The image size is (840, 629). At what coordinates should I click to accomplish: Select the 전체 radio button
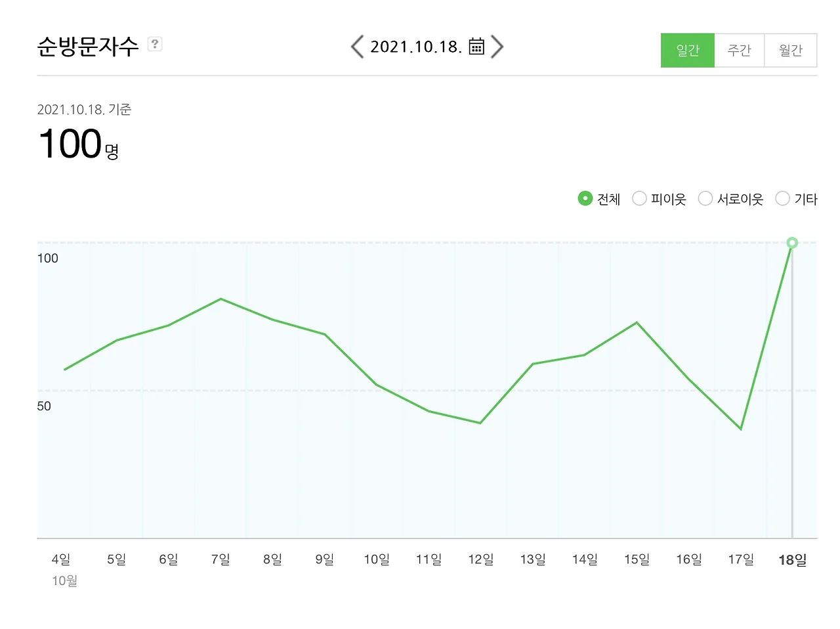585,198
